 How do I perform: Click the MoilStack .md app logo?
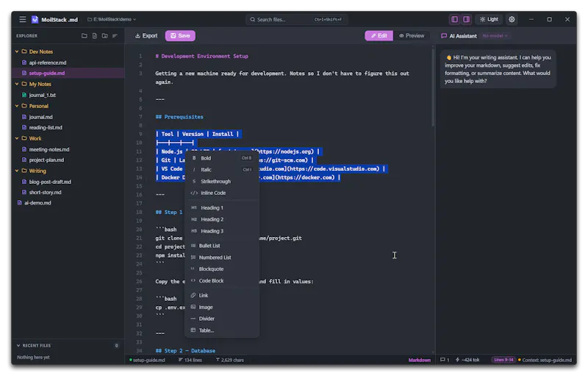pyautogui.click(x=35, y=20)
